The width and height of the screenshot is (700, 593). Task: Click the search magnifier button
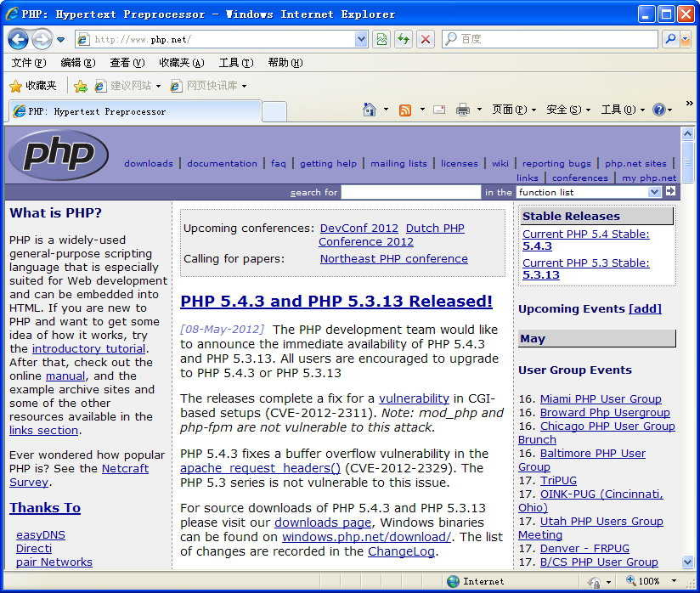pos(669,39)
